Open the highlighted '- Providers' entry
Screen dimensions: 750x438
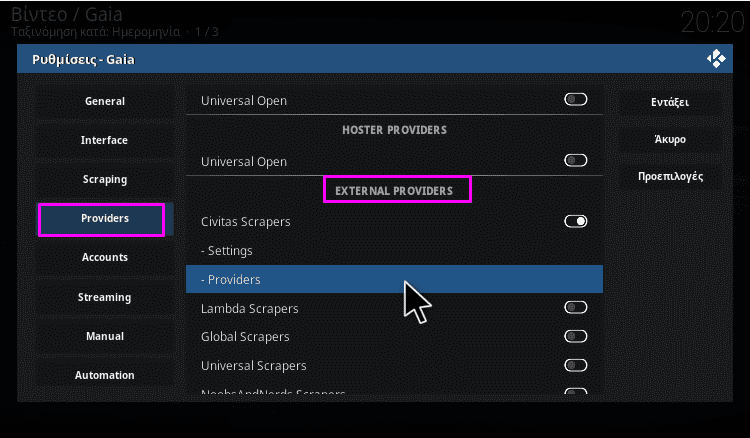(394, 279)
